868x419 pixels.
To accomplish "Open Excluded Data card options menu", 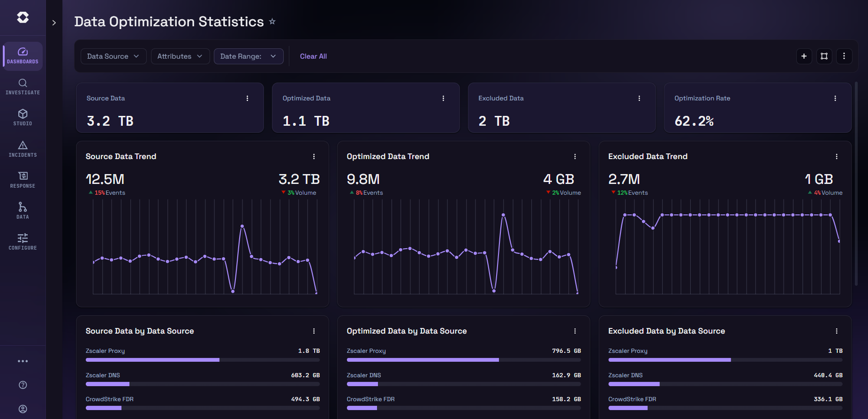I will pos(639,99).
